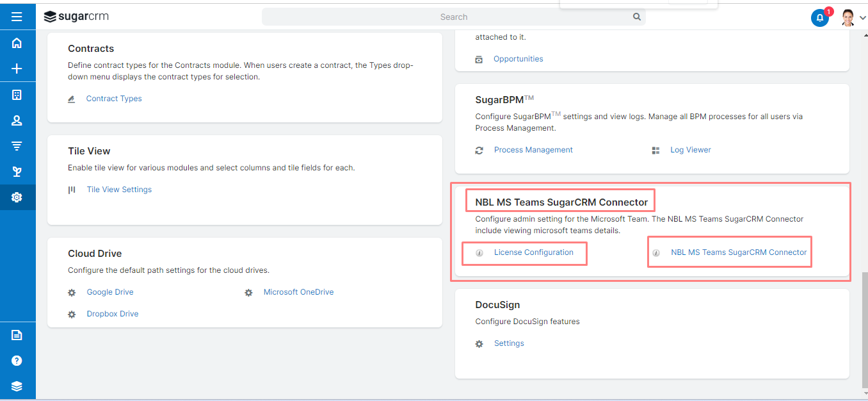Open NBL MS Teams SugarCRM Connector link
This screenshot has height=401, width=868.
739,252
